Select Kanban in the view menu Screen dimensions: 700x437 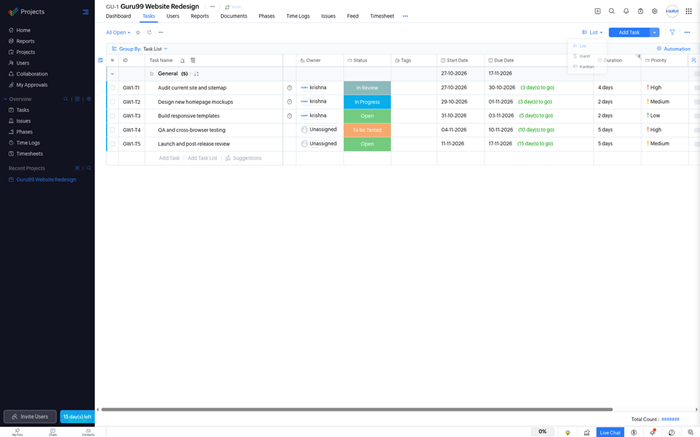pyautogui.click(x=583, y=67)
